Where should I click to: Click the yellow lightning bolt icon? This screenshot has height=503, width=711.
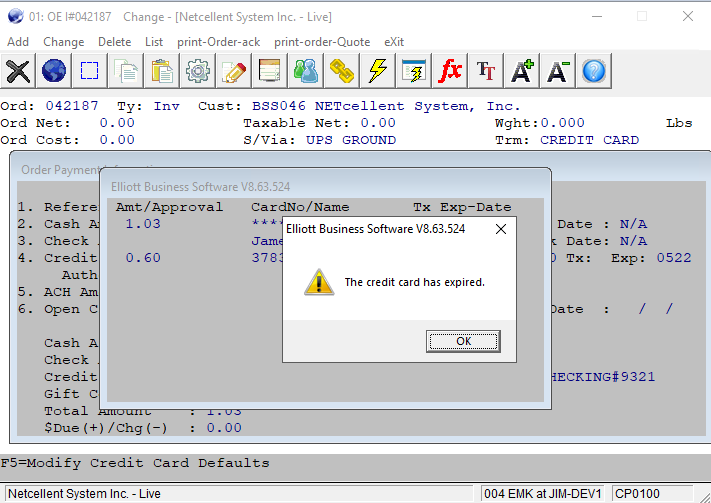[x=378, y=71]
